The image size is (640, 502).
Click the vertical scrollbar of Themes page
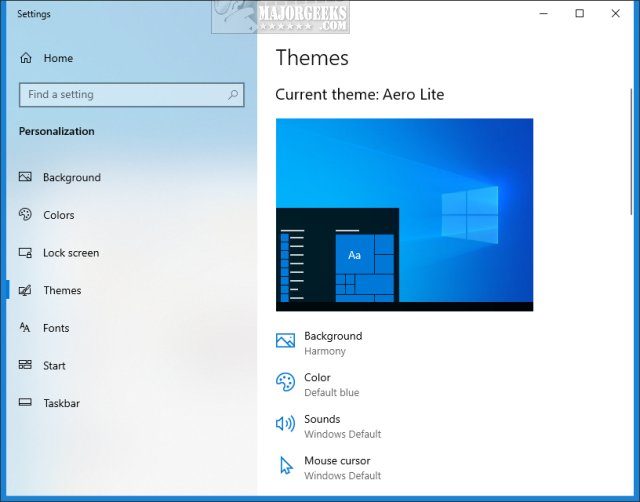[632, 151]
